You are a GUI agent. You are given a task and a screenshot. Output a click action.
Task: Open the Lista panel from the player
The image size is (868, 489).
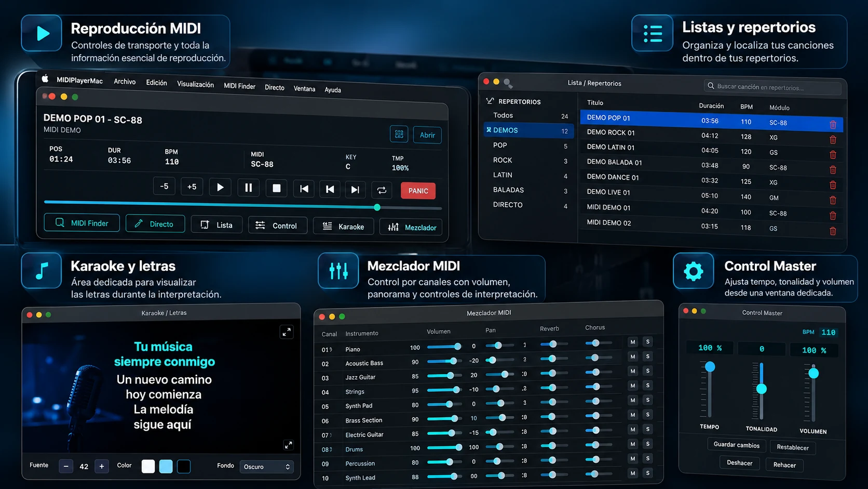click(x=216, y=224)
